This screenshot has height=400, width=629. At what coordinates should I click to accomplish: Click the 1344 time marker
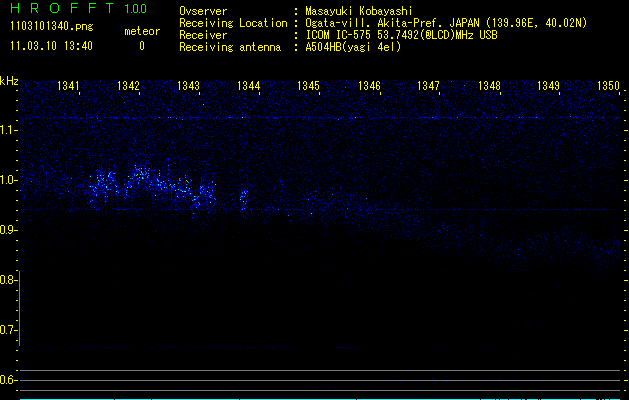pyautogui.click(x=248, y=86)
